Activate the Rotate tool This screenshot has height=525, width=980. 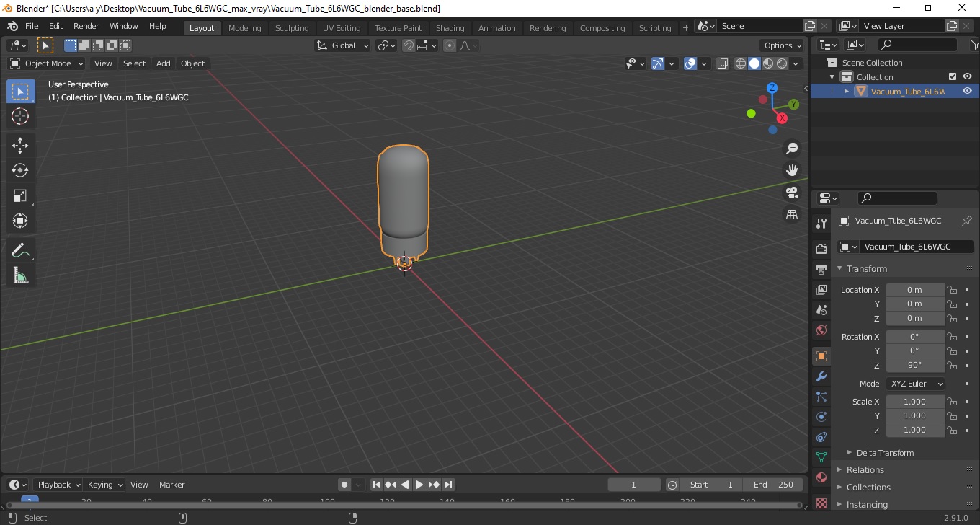tap(20, 170)
